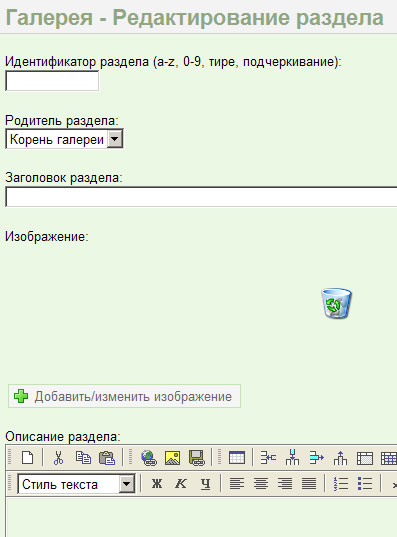The width and height of the screenshot is (397, 537).
Task: Focus the Заголовок раздела title field
Action: pos(201,197)
